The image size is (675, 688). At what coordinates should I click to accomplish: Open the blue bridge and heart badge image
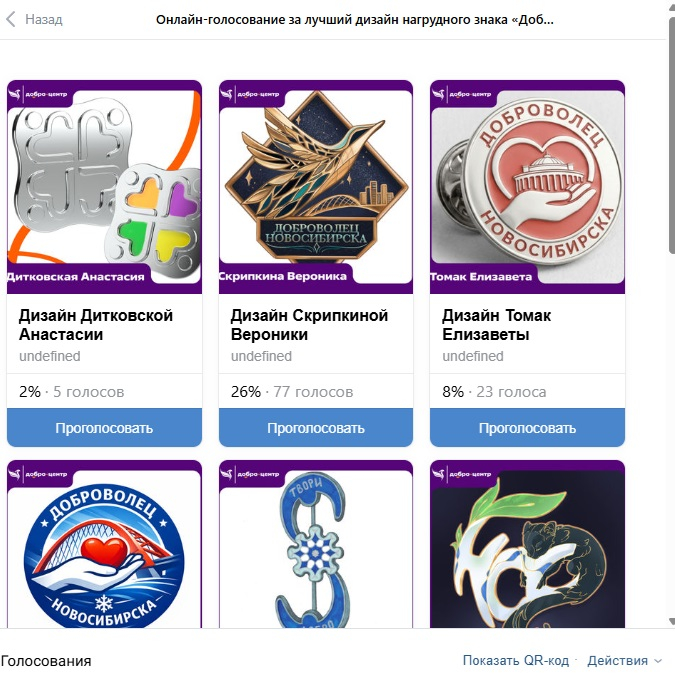[104, 544]
